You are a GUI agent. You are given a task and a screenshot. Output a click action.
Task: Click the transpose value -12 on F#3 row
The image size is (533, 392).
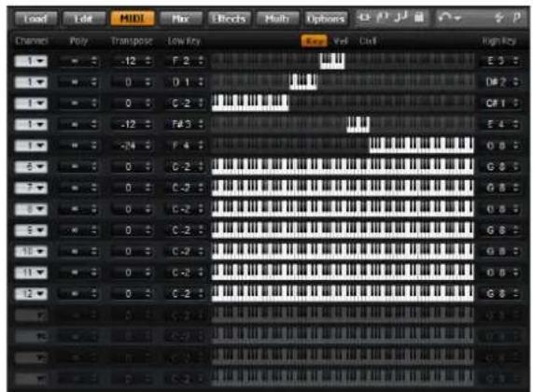129,124
